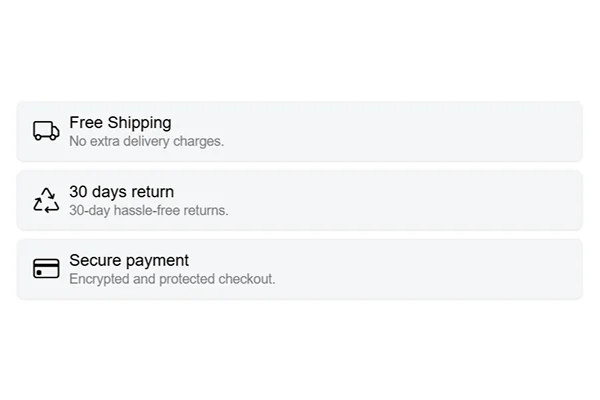
Task: Click 'Encrypted and protected checkout.' description
Action: [x=172, y=279]
